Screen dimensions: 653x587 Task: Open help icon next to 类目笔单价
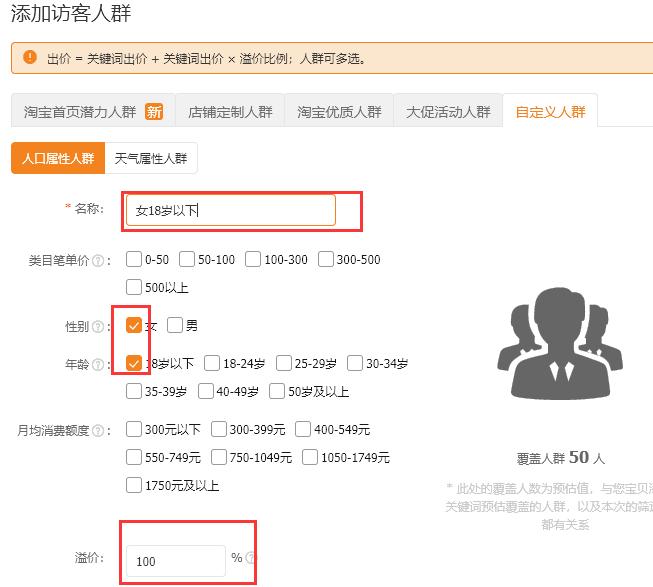click(98, 261)
